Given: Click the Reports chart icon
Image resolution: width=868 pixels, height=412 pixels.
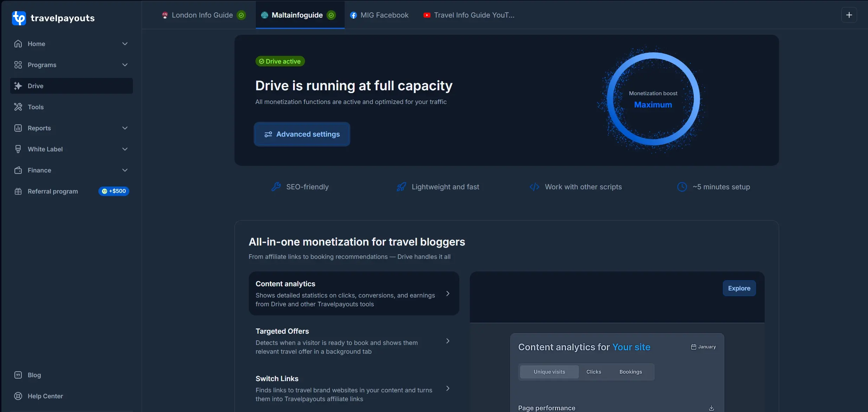Looking at the screenshot, I should (18, 128).
